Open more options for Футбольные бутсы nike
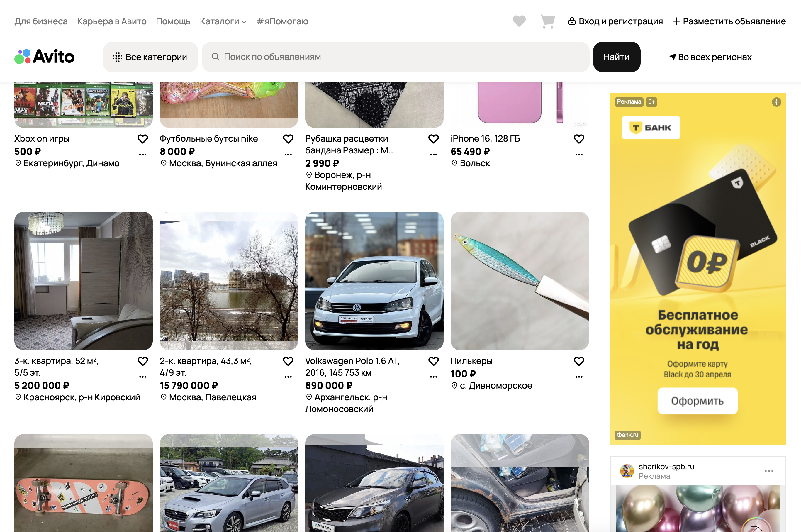Image resolution: width=801 pixels, height=532 pixels. (x=288, y=154)
